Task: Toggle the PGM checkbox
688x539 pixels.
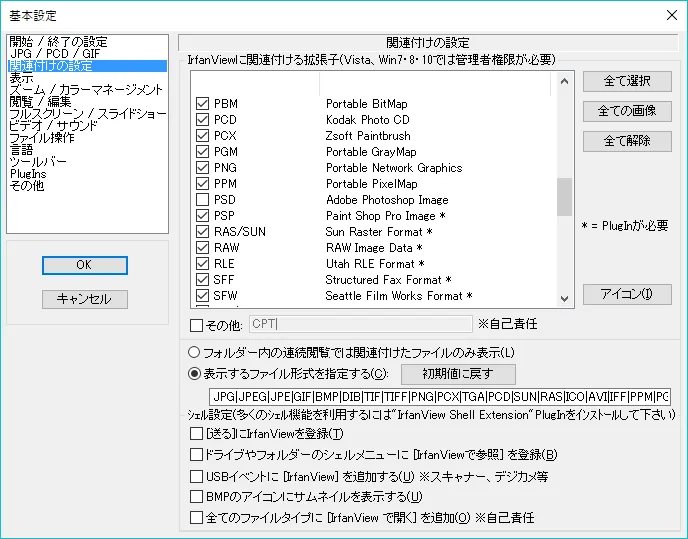Action: (x=202, y=151)
